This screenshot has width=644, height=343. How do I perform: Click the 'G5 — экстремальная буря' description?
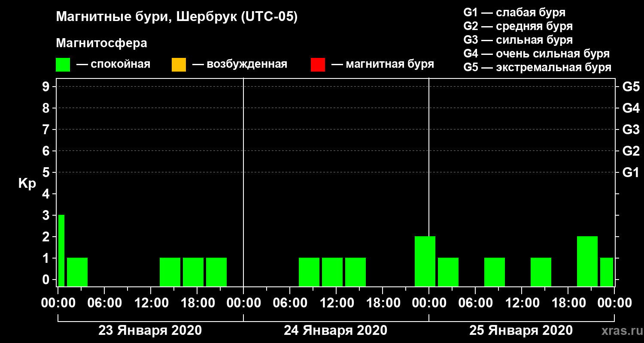538,68
